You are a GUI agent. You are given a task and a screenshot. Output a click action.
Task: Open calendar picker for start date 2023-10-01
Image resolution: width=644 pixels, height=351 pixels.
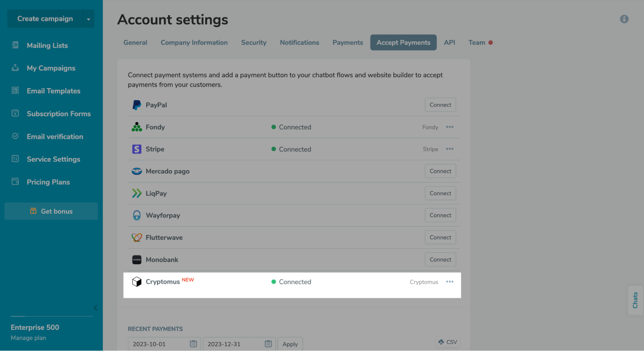tap(193, 344)
